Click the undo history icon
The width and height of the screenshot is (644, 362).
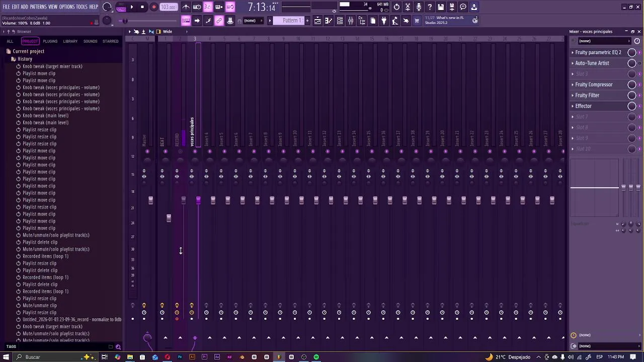coord(396,7)
